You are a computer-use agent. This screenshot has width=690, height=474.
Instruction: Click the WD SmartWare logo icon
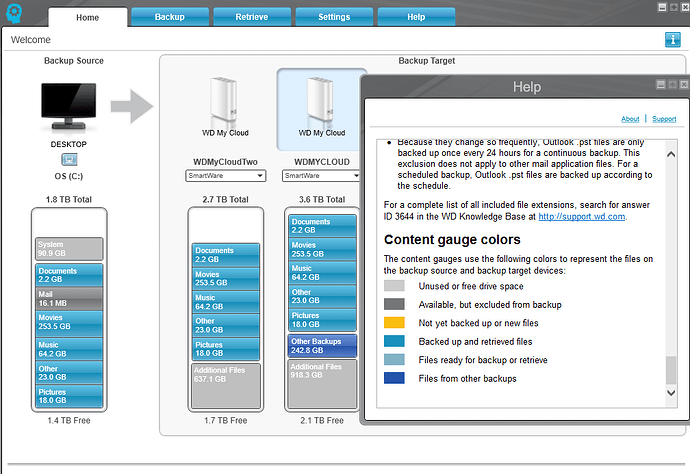(x=14, y=13)
